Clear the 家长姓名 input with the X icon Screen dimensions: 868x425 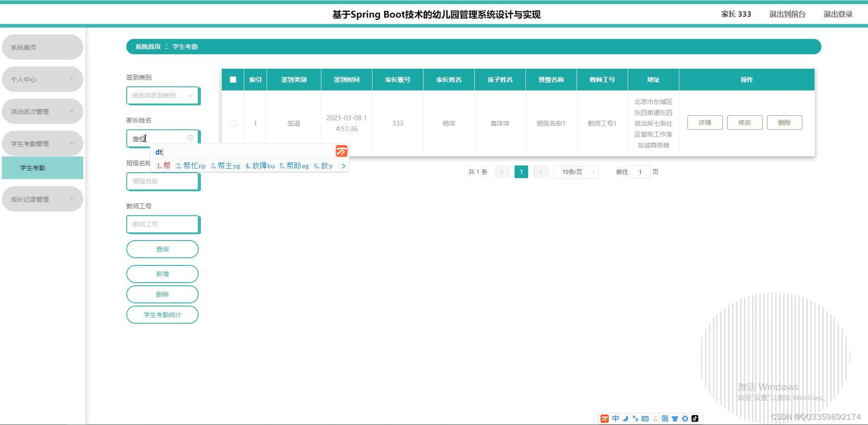191,138
